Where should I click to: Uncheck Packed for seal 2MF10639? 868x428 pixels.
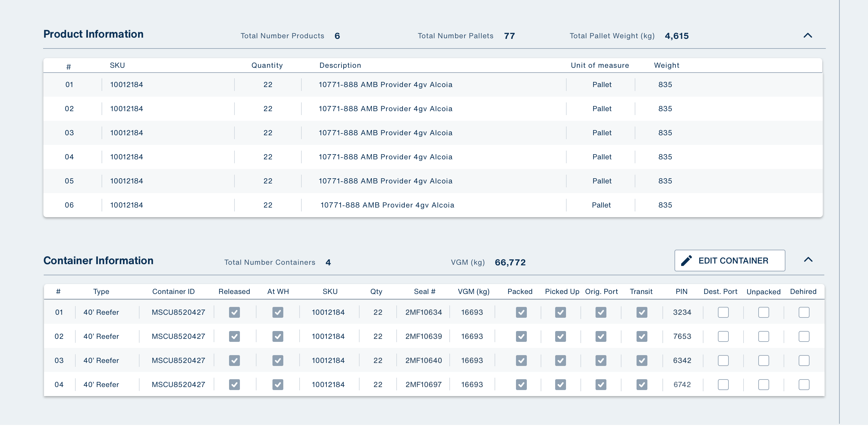tap(521, 336)
